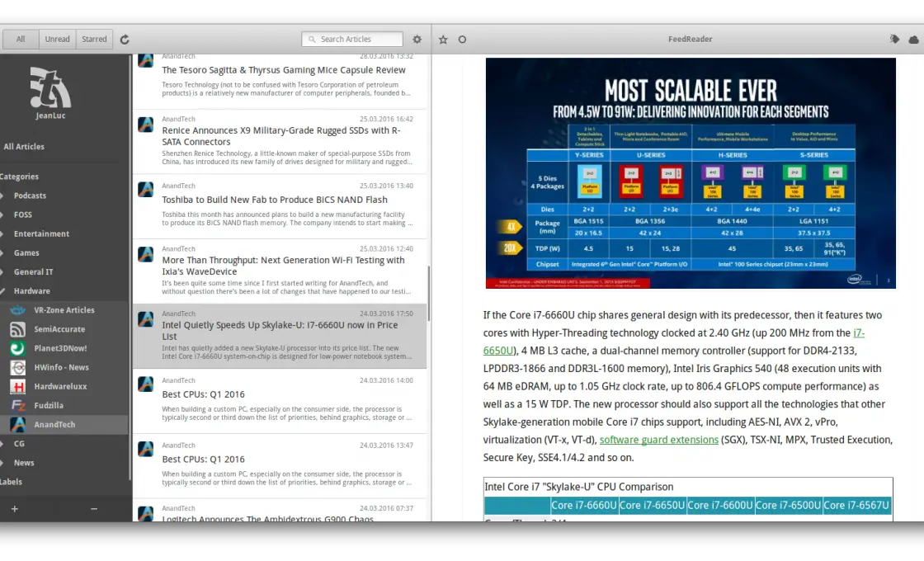This screenshot has height=561, width=924.
Task: Open the tag icon in header
Action: [x=894, y=40]
